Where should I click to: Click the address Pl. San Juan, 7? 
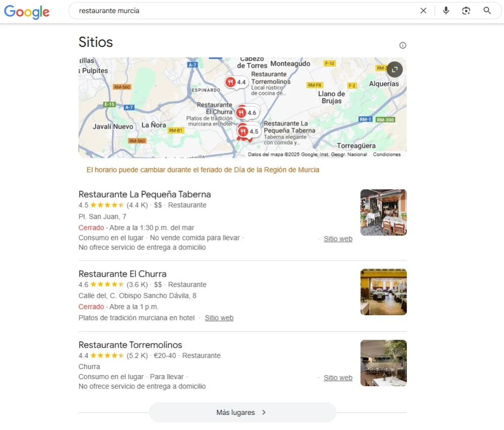(102, 217)
